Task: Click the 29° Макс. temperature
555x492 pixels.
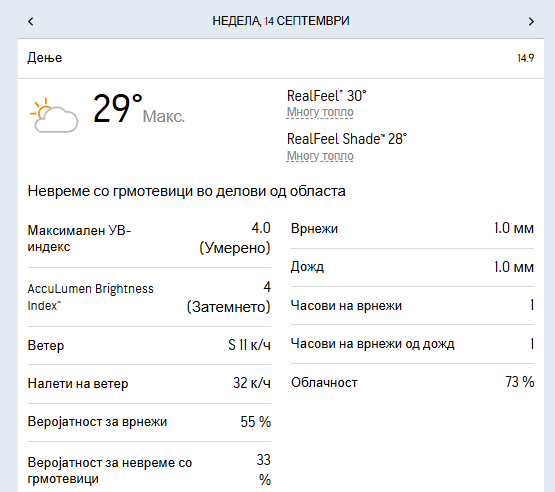Action: [x=139, y=109]
